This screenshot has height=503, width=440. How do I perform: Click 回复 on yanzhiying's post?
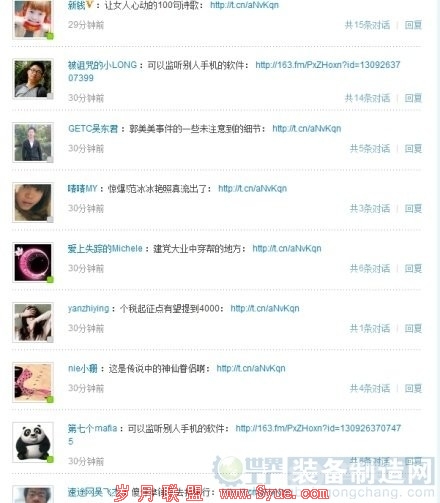413,328
